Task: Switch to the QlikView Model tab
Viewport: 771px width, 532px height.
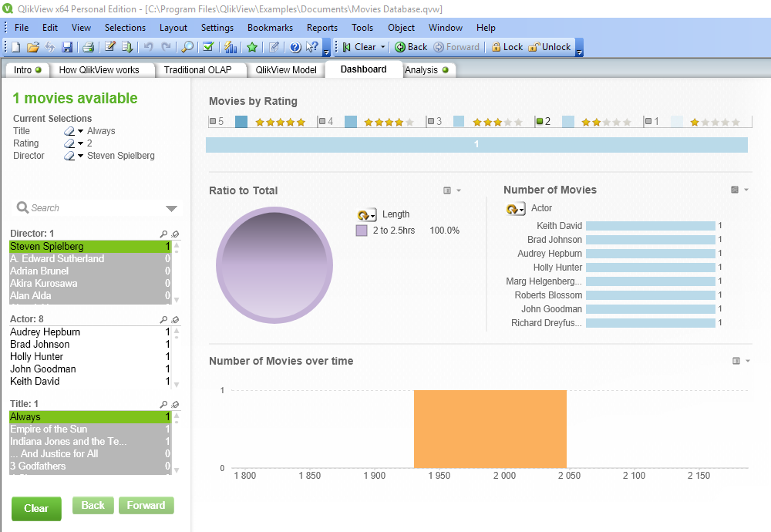Action: click(x=286, y=70)
